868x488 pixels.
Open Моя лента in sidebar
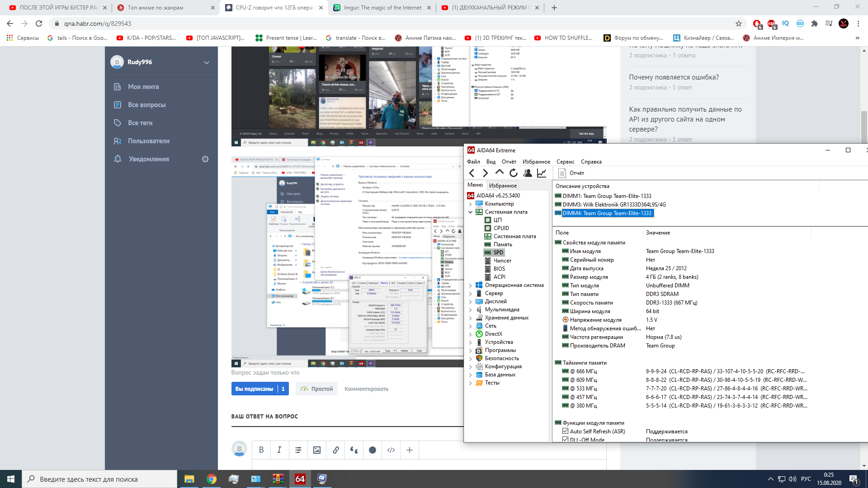[143, 87]
